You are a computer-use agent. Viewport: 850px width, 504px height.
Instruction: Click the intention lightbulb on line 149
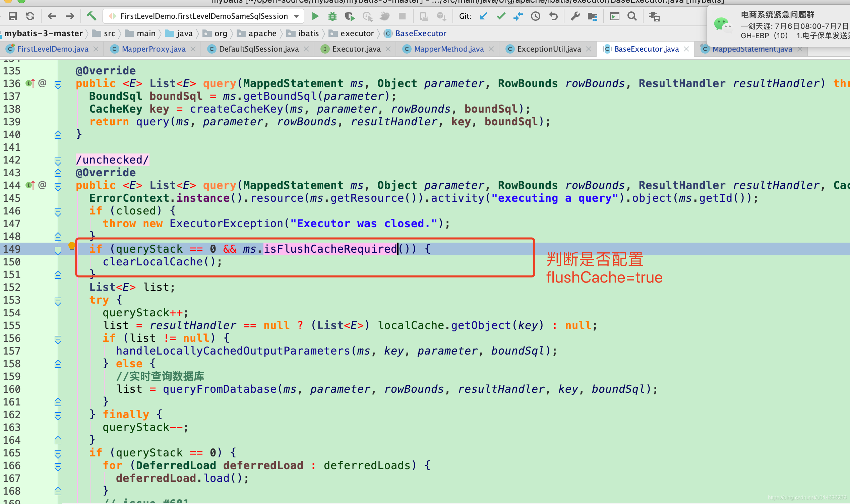tap(72, 246)
